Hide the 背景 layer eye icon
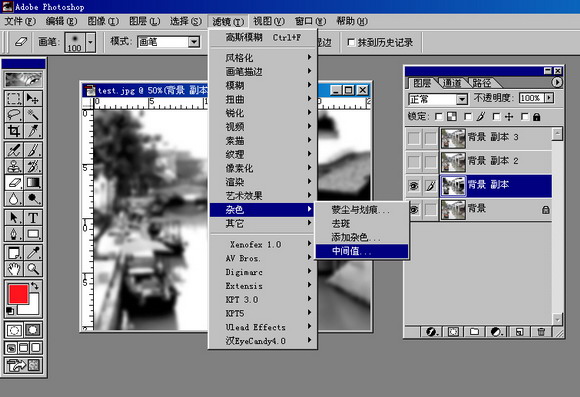Viewport: 580px width, 397px height. [414, 210]
